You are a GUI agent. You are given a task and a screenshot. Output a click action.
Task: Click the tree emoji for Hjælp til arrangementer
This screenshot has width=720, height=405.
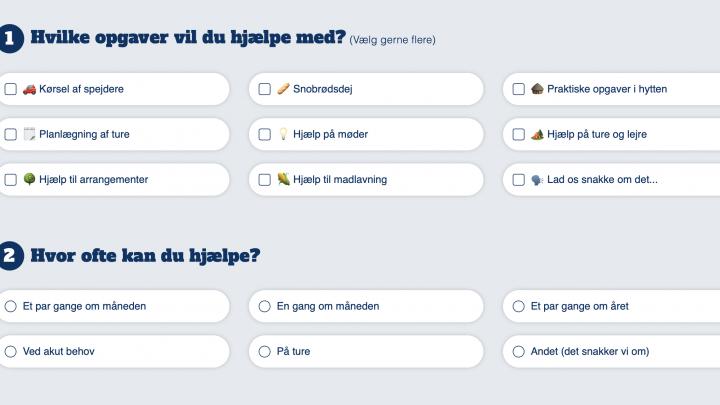point(29,179)
